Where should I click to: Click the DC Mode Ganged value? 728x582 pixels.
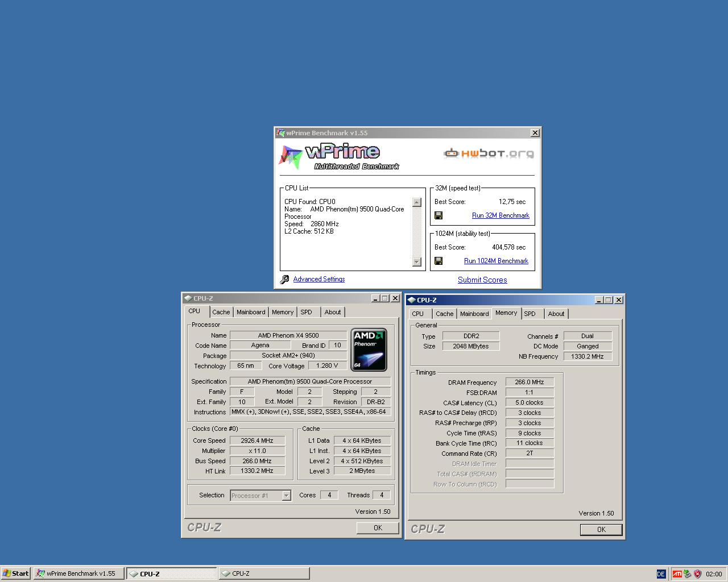pyautogui.click(x=588, y=346)
